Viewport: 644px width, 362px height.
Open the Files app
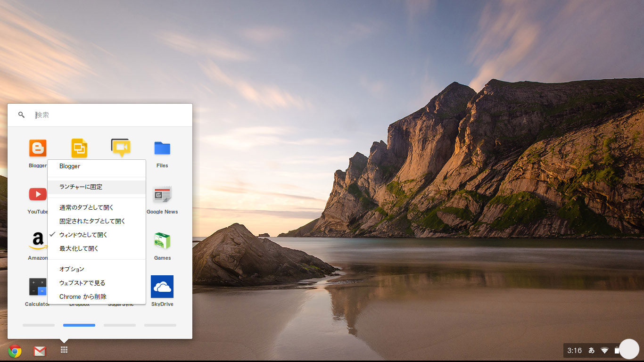tap(162, 148)
